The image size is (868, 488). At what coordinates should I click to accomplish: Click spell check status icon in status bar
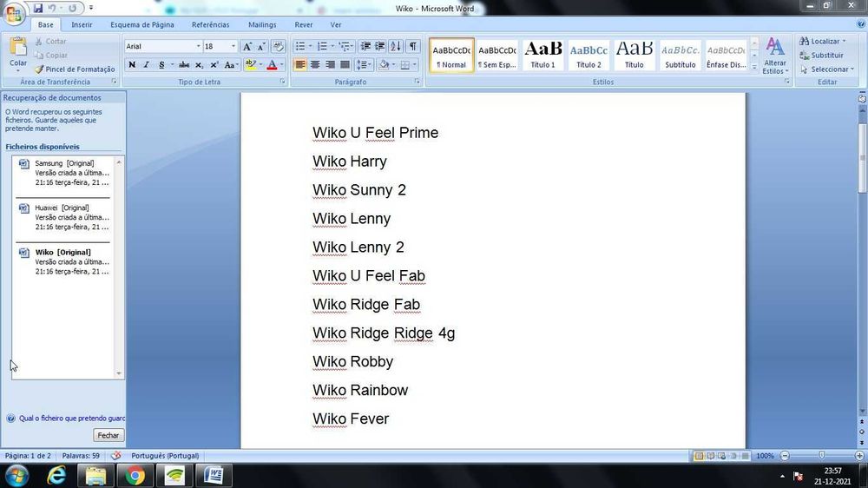point(115,456)
